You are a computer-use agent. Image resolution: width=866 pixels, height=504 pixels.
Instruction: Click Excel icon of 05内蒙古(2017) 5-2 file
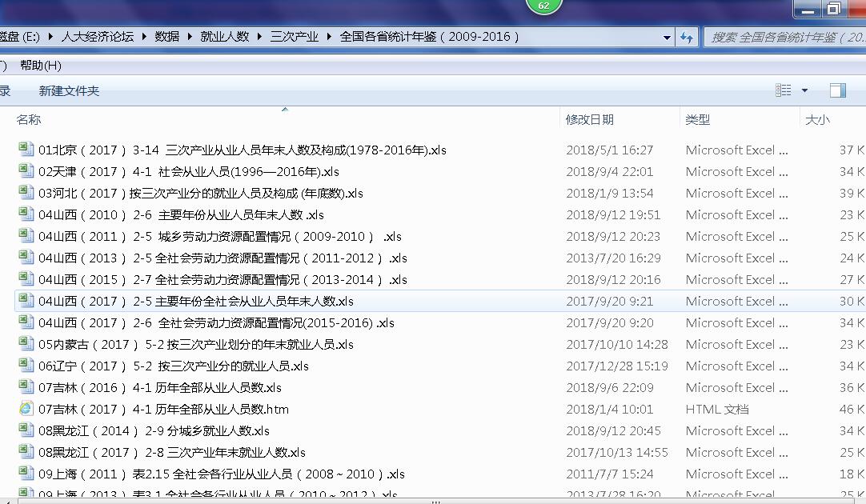26,343
